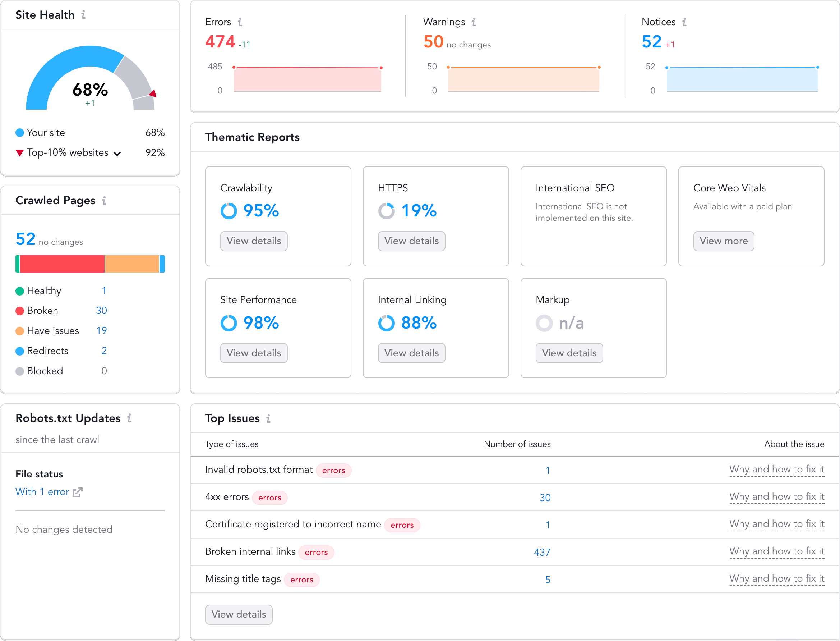
Task: Open Markup View details
Action: 569,353
